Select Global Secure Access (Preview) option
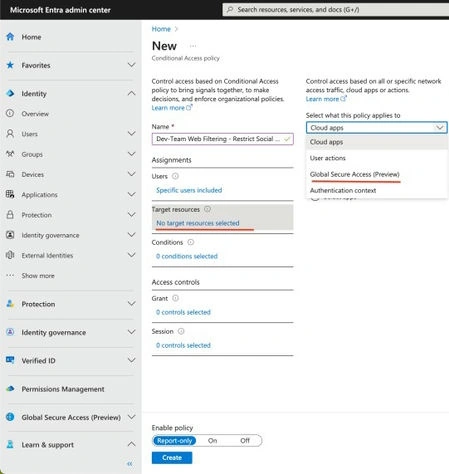 tap(354, 174)
